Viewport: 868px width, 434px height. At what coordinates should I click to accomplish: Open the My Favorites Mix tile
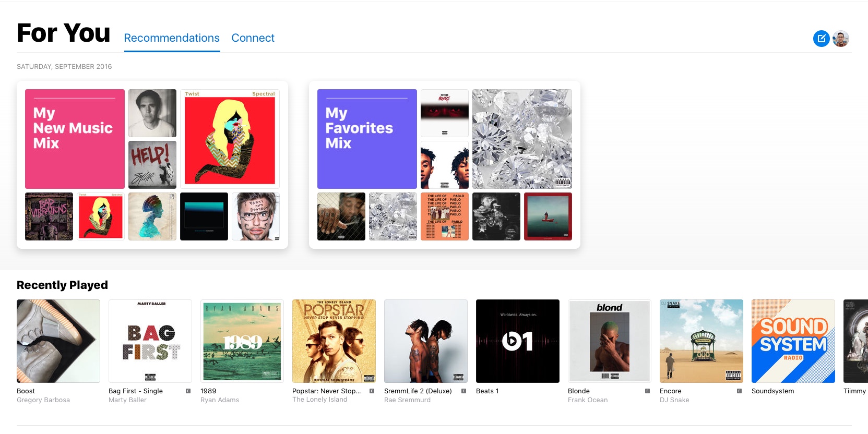tap(367, 139)
